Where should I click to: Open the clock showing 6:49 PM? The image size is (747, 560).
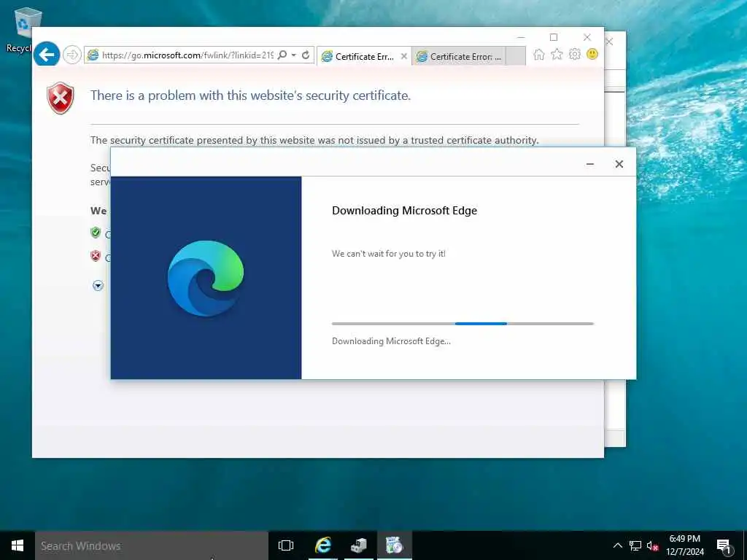click(x=684, y=545)
